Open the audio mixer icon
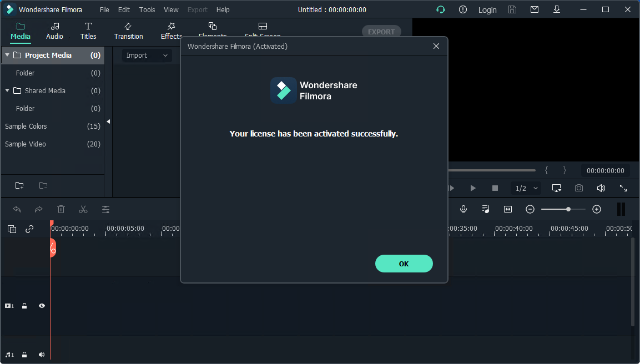 pyautogui.click(x=485, y=209)
